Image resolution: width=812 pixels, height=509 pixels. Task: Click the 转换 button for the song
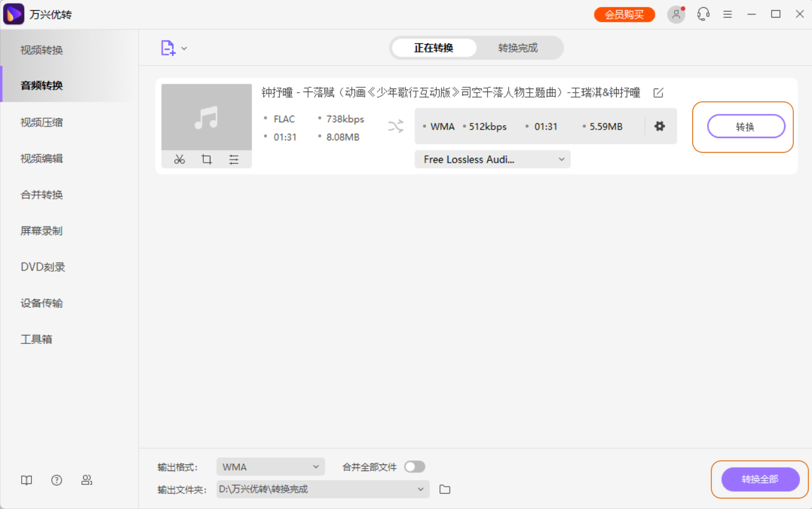pos(746,126)
